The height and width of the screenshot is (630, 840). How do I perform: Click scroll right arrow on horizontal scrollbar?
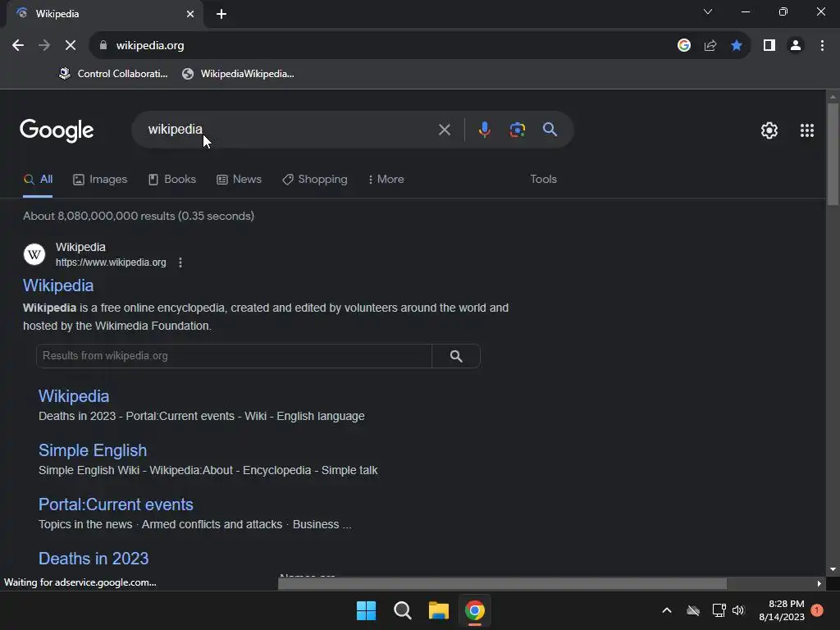(819, 583)
